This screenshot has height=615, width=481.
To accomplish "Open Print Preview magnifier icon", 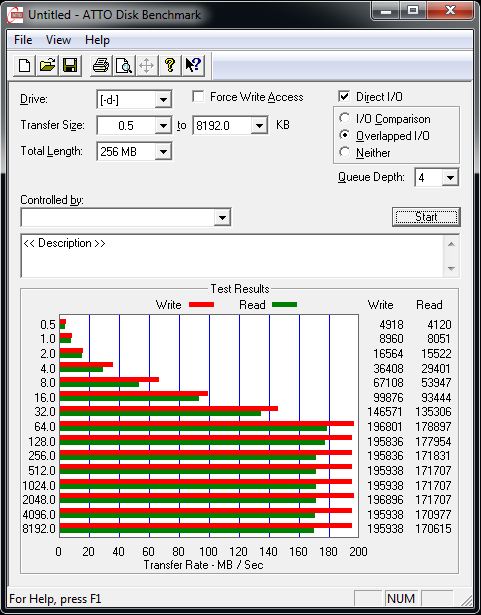I will [x=124, y=65].
